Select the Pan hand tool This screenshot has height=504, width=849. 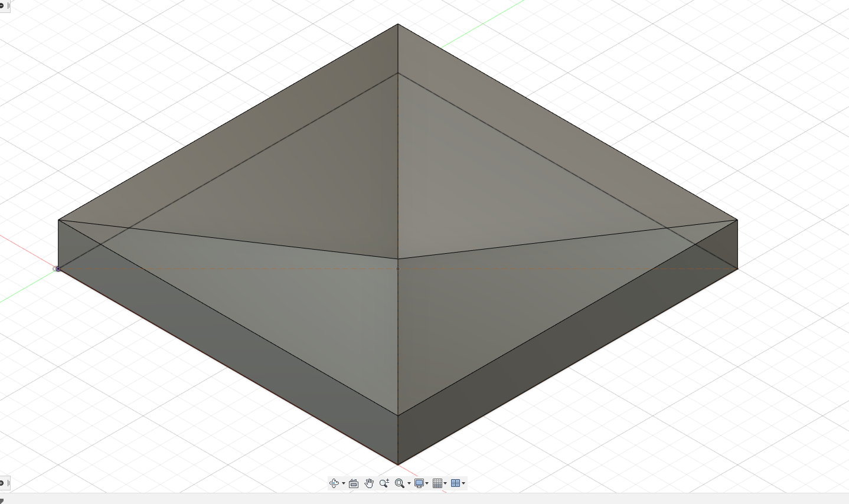coord(369,483)
